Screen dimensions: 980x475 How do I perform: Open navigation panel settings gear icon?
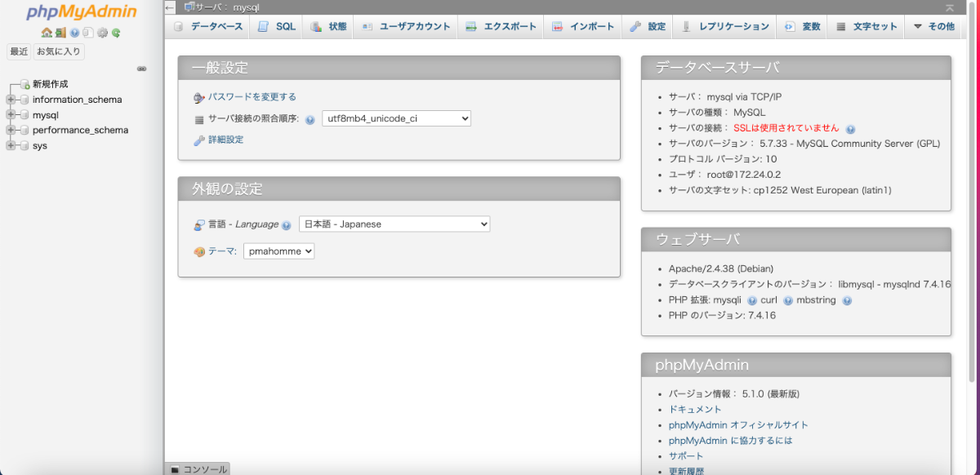click(x=102, y=33)
